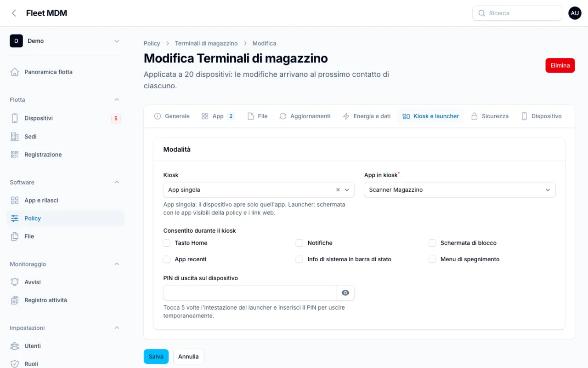588x368 pixels.
Task: Click the Salva button
Action: click(x=156, y=356)
